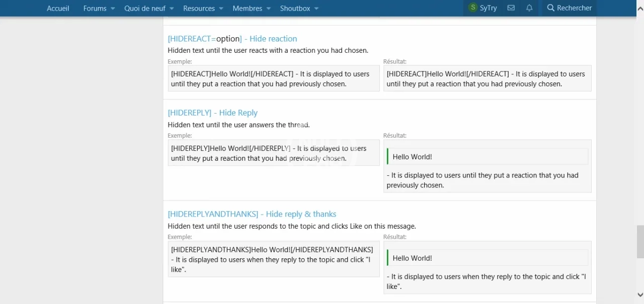The height and width of the screenshot is (304, 644).
Task: Open the Forums menu item
Action: pyautogui.click(x=95, y=8)
